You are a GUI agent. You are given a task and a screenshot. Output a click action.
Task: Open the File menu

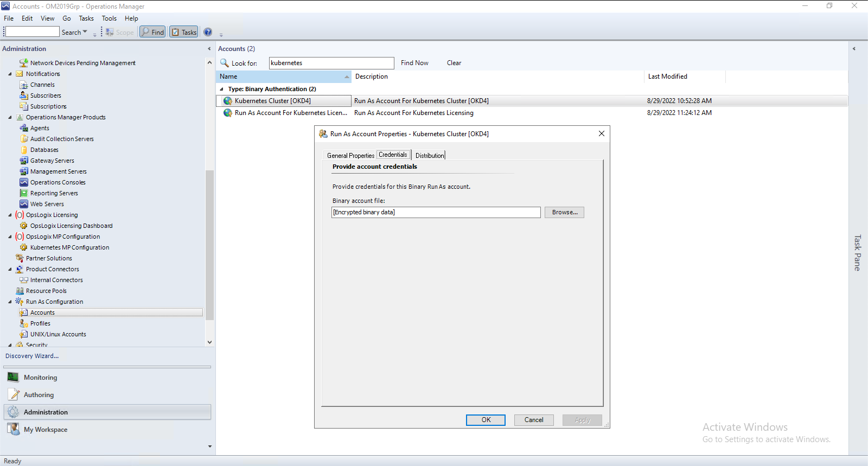point(9,18)
